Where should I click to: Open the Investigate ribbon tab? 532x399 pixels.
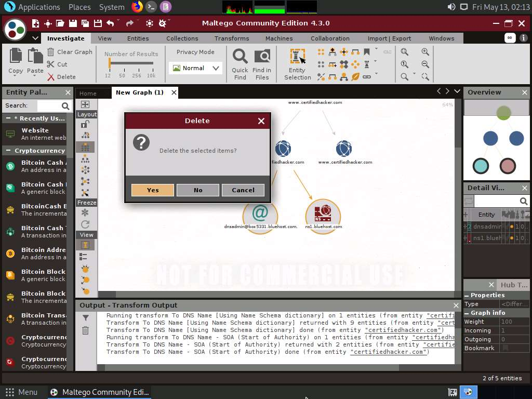66,38
